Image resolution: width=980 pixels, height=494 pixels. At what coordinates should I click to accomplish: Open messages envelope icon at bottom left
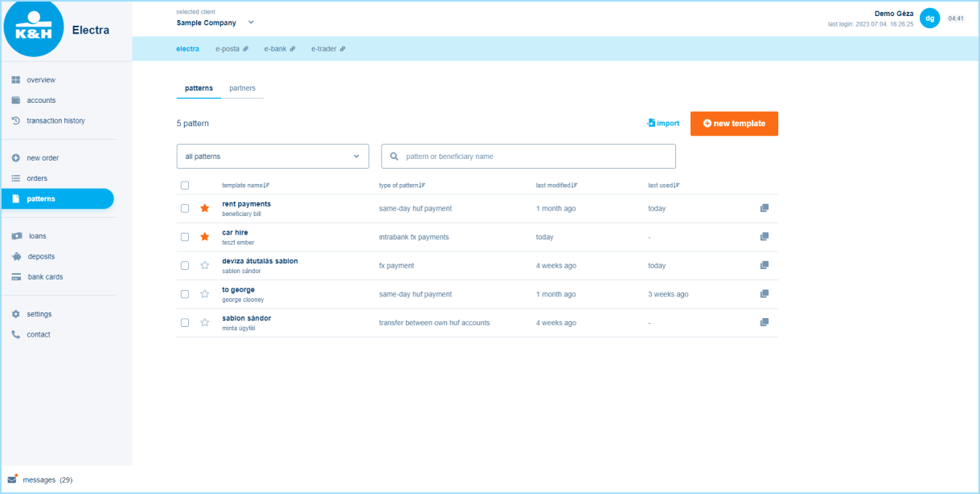[x=12, y=480]
